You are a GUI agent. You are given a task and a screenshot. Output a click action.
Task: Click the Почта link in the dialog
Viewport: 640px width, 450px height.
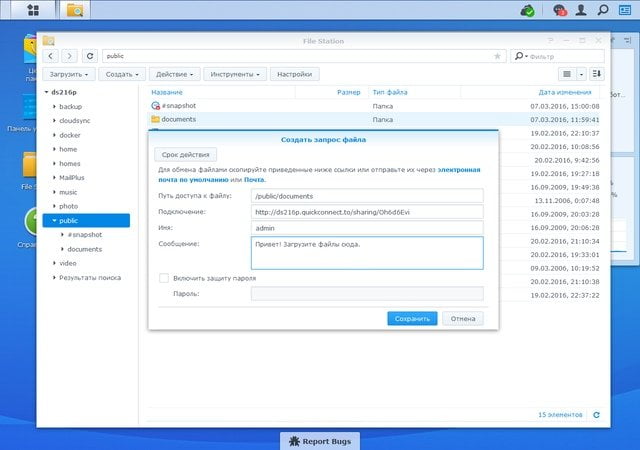tap(254, 180)
